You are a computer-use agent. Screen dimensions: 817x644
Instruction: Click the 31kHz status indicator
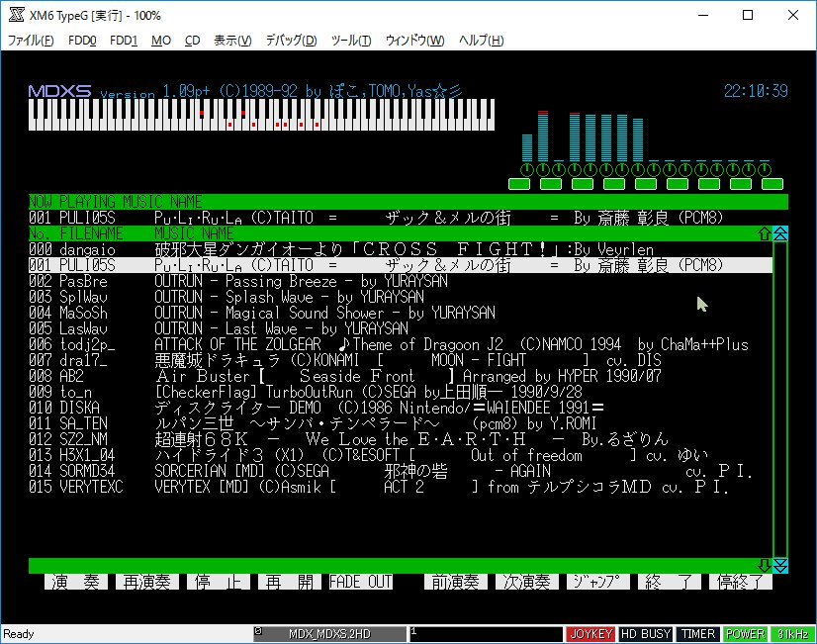792,633
